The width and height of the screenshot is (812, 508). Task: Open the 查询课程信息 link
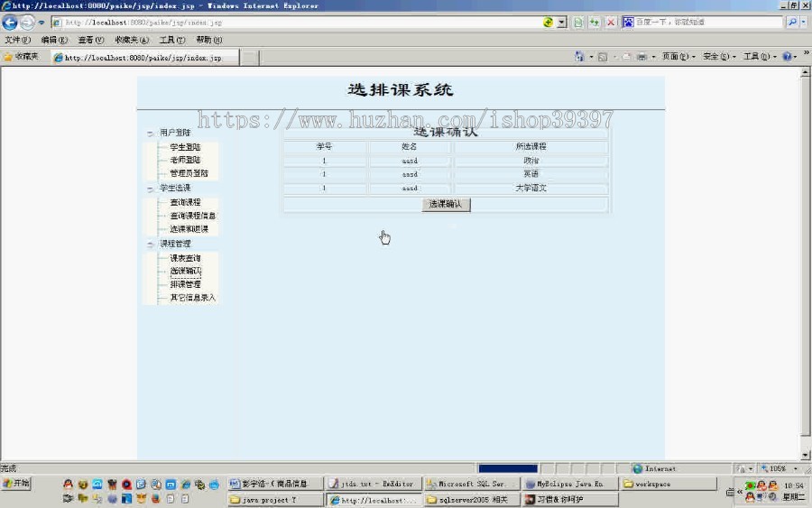[193, 216]
